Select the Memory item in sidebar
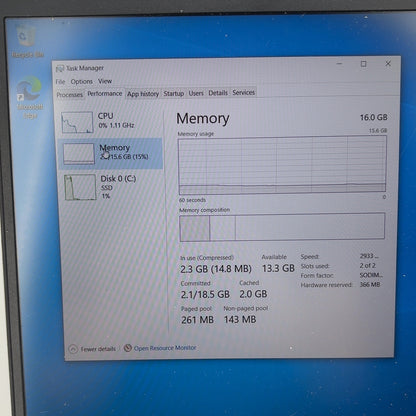 point(110,153)
